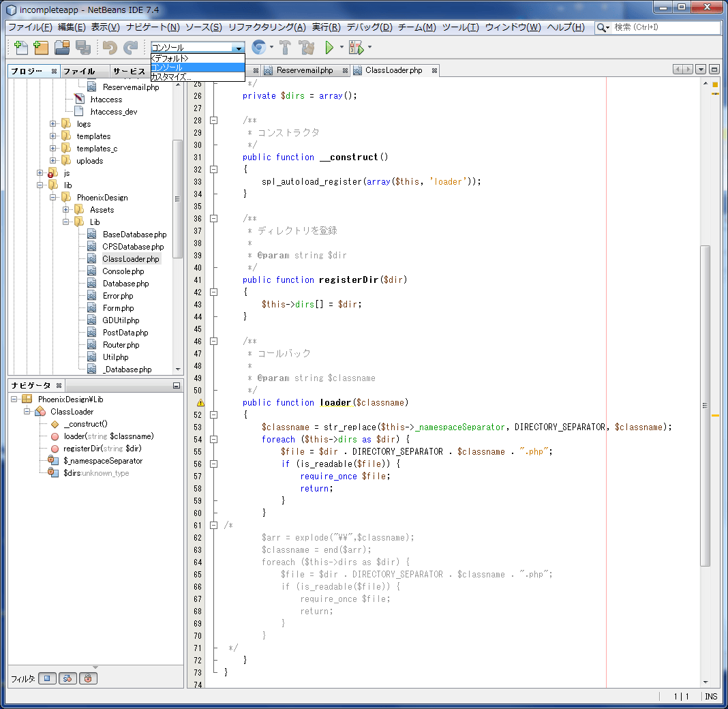Collapse the code fold at registerDir function body

213,292
